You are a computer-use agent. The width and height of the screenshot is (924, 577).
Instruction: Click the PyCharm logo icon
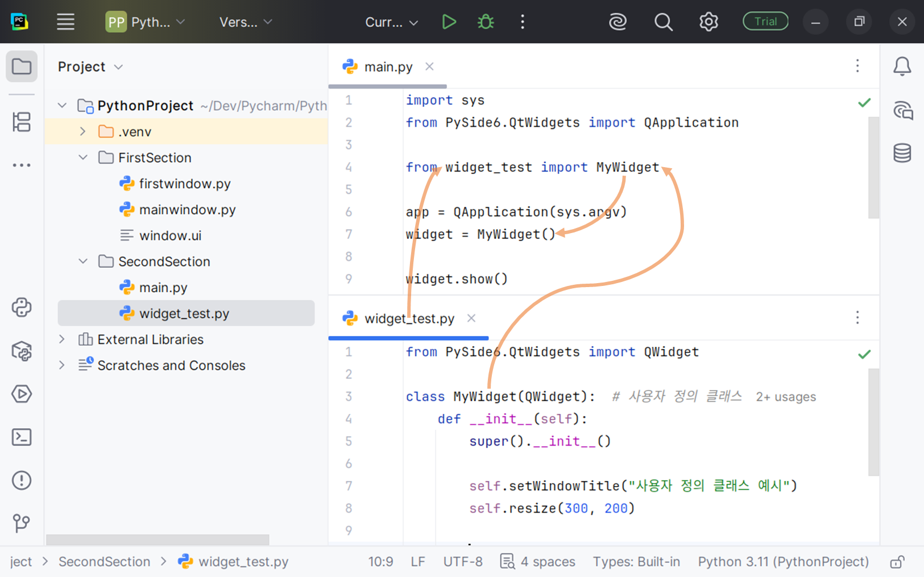click(x=20, y=22)
